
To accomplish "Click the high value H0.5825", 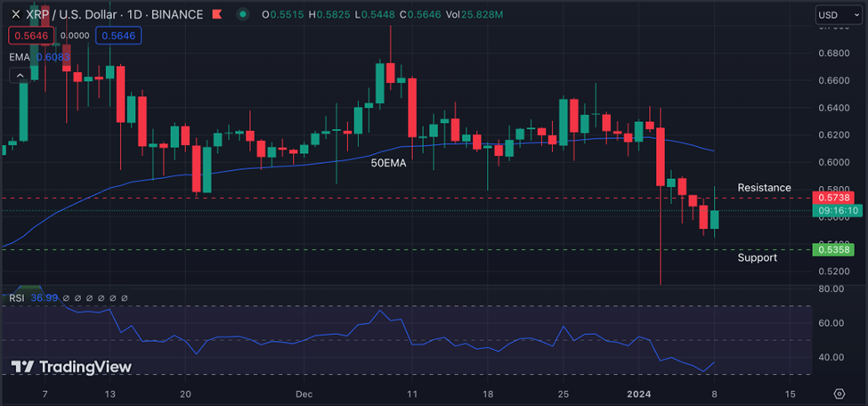I will coord(329,14).
